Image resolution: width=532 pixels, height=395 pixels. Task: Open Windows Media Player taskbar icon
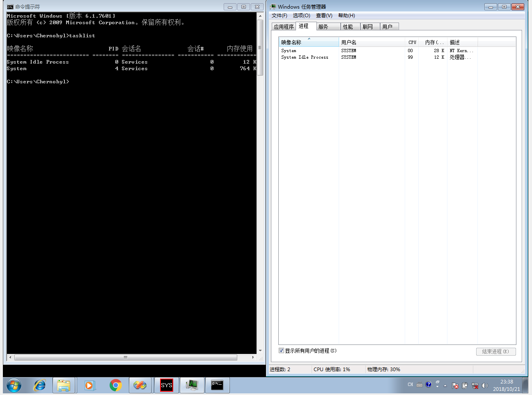[89, 385]
